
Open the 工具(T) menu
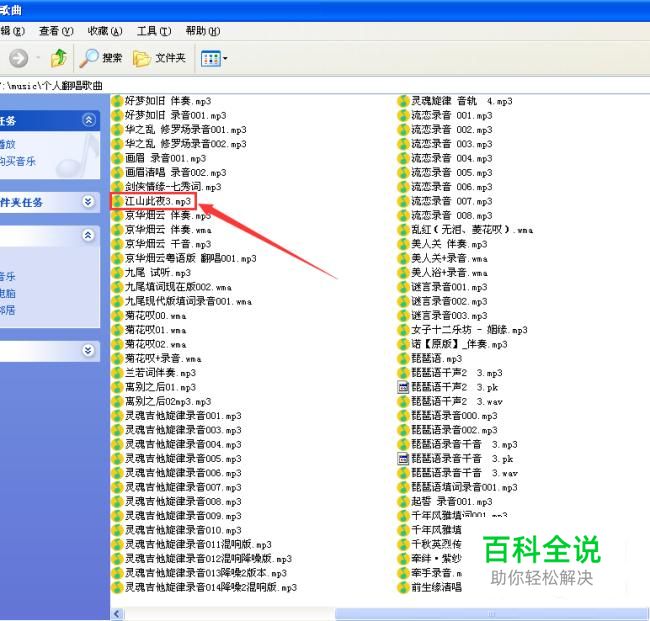154,31
